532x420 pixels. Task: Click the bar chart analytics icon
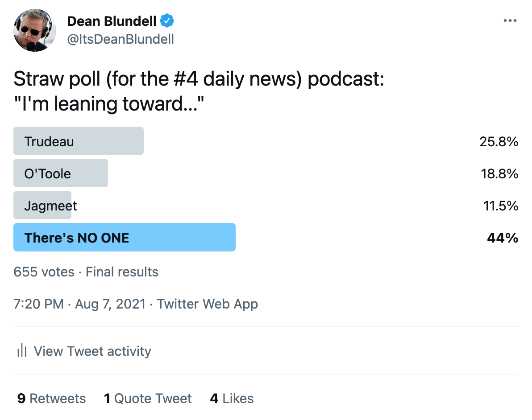point(22,350)
